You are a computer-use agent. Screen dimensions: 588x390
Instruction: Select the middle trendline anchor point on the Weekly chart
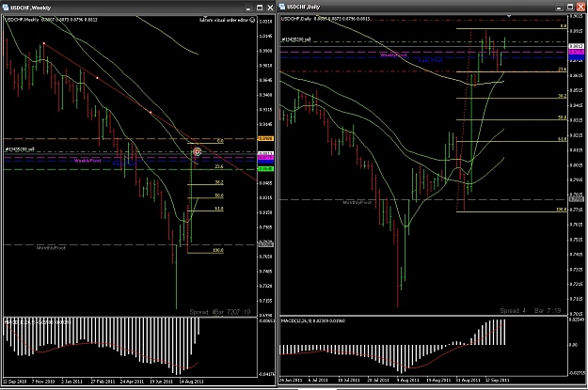click(x=97, y=78)
